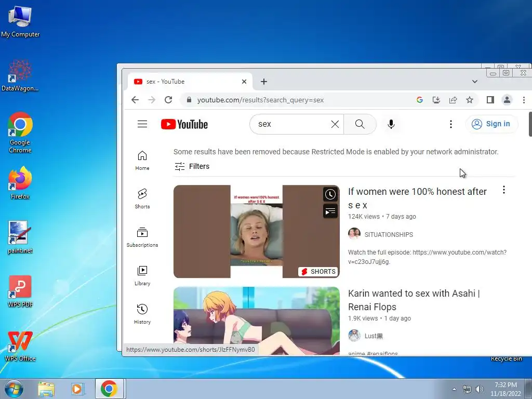Click the YouTube logo
532x399 pixels.
[184, 124]
